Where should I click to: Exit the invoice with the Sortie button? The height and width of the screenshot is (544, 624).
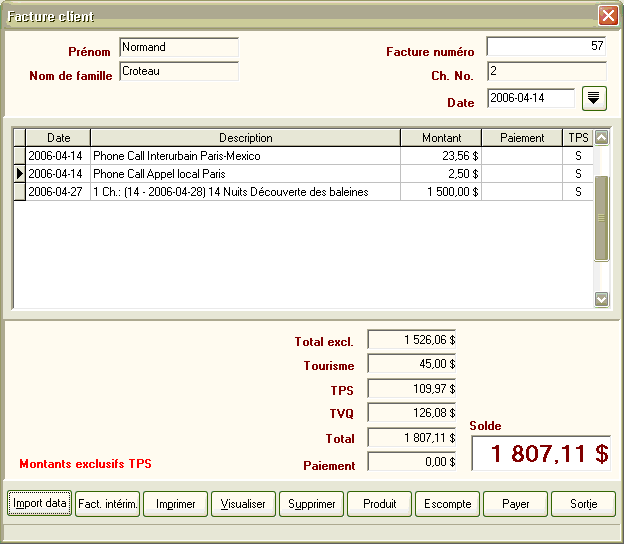coord(583,504)
